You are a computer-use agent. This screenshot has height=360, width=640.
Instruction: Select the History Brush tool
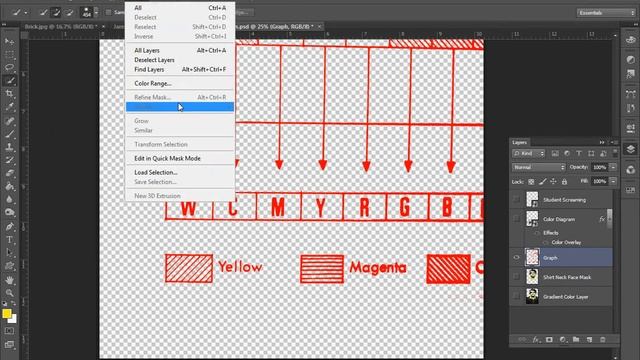tap(9, 160)
